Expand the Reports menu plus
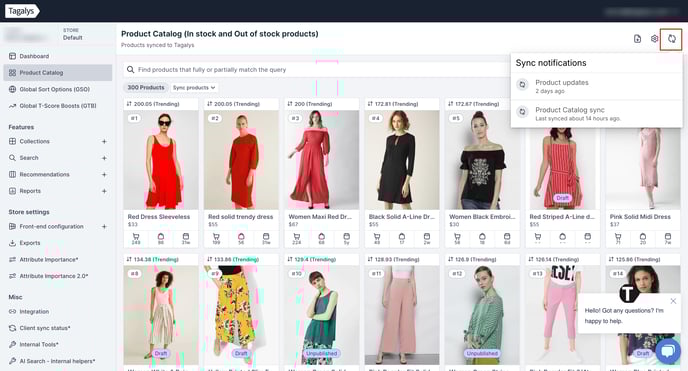 pyautogui.click(x=104, y=191)
